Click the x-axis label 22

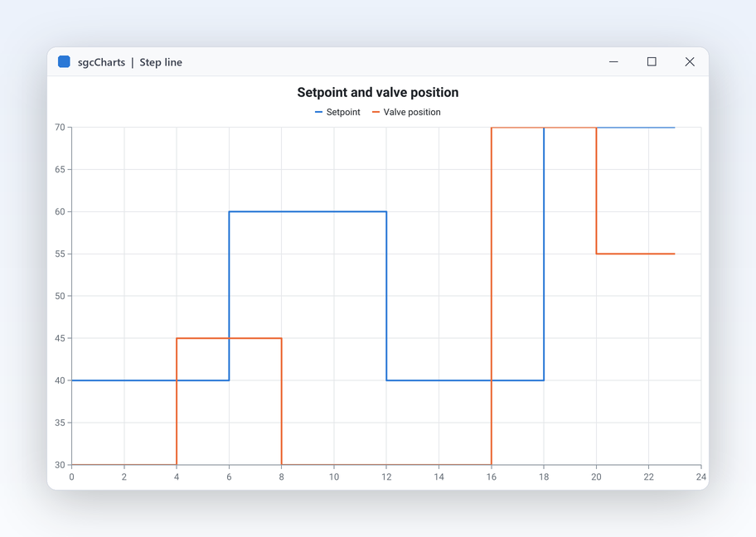(648, 477)
